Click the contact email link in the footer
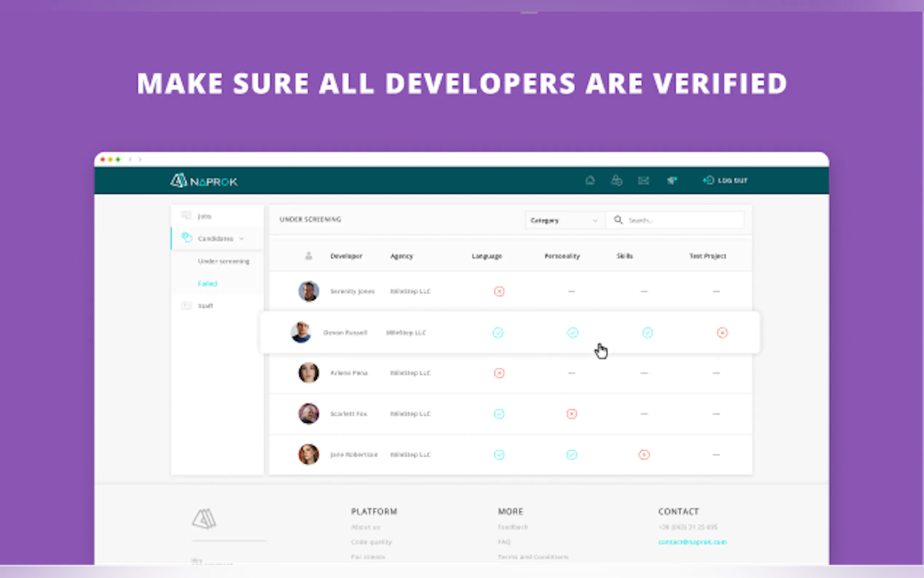Image resolution: width=924 pixels, height=578 pixels. [692, 542]
